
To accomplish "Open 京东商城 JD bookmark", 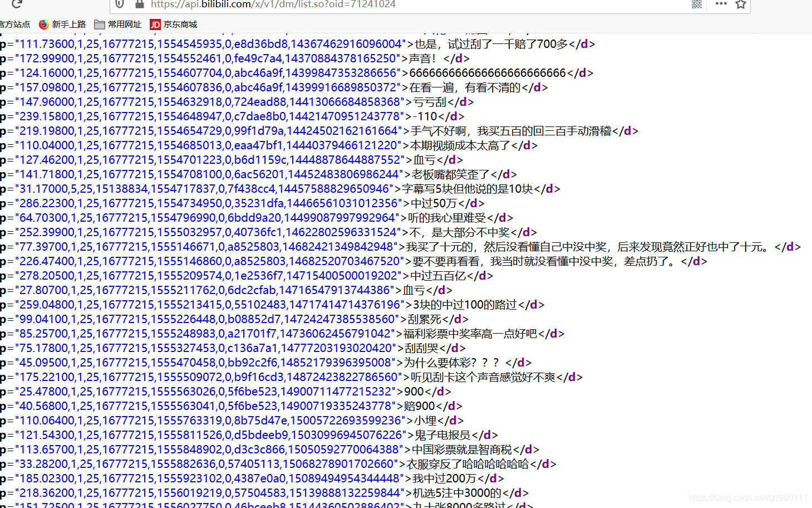I will pos(174,25).
